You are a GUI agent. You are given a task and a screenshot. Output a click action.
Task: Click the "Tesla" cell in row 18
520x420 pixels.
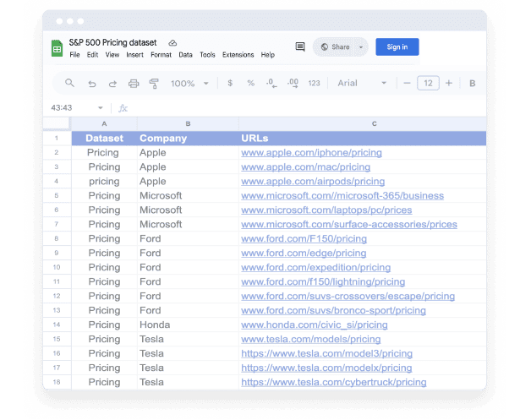(188, 382)
